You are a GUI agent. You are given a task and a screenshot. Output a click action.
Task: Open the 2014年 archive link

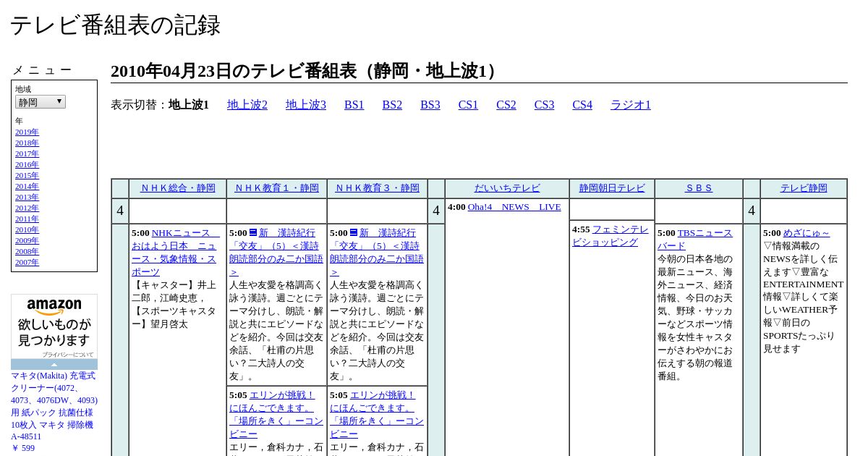click(x=27, y=186)
